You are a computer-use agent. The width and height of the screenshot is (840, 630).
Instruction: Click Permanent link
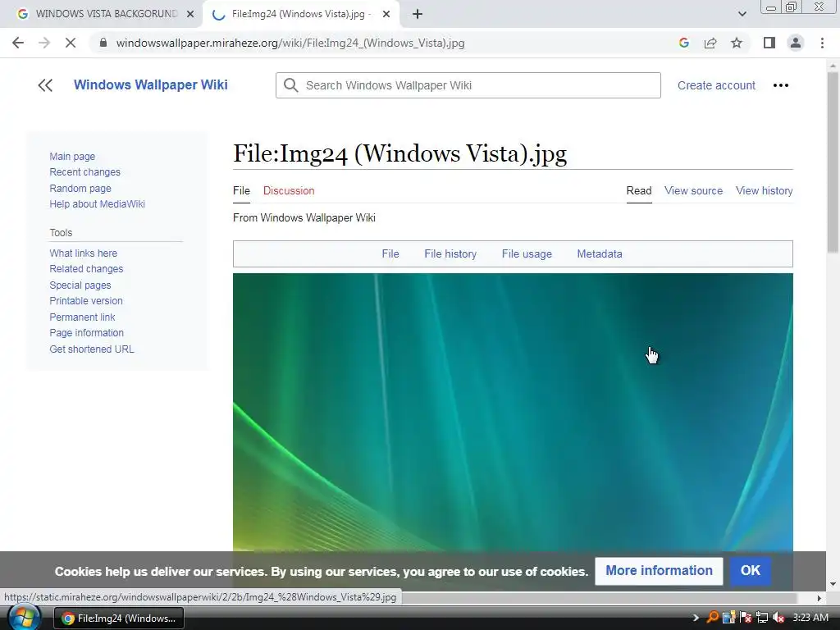pyautogui.click(x=83, y=317)
